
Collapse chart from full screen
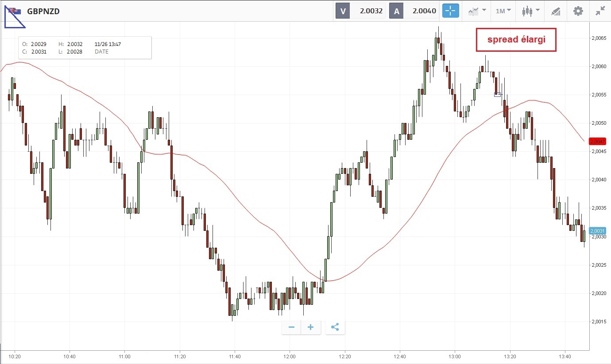(600, 11)
